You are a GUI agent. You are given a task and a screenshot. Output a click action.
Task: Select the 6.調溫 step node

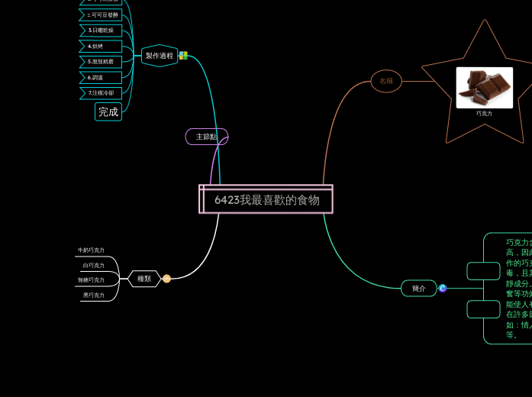[x=101, y=77]
